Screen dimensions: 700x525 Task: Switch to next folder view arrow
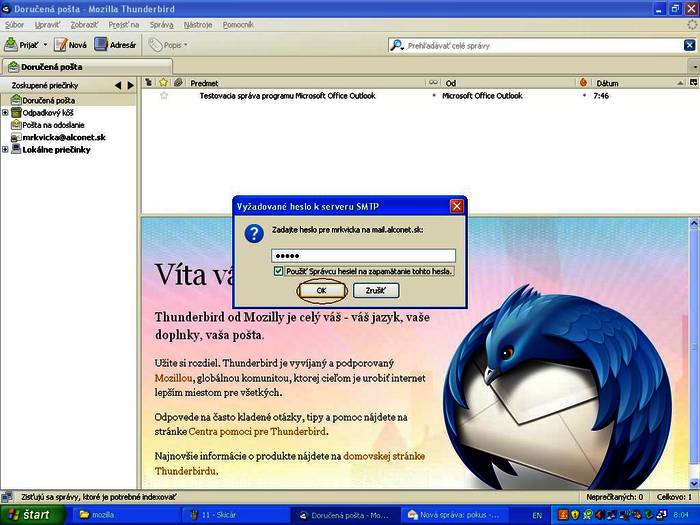[x=130, y=85]
